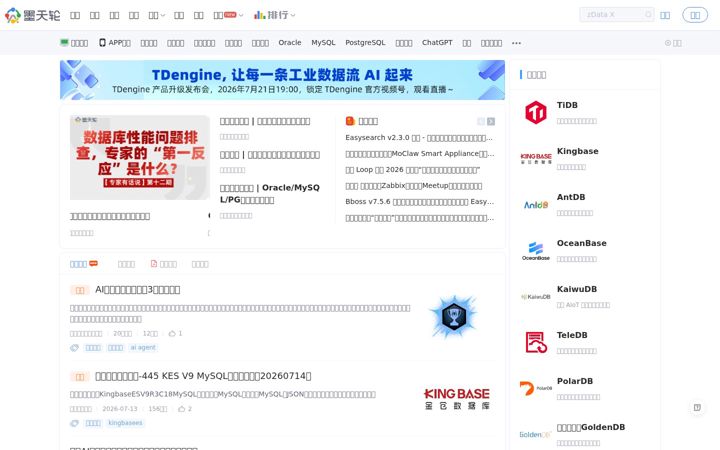Viewport: 720px width, 450px height.
Task: Open the TDengine banner advertisement
Action: click(282, 80)
